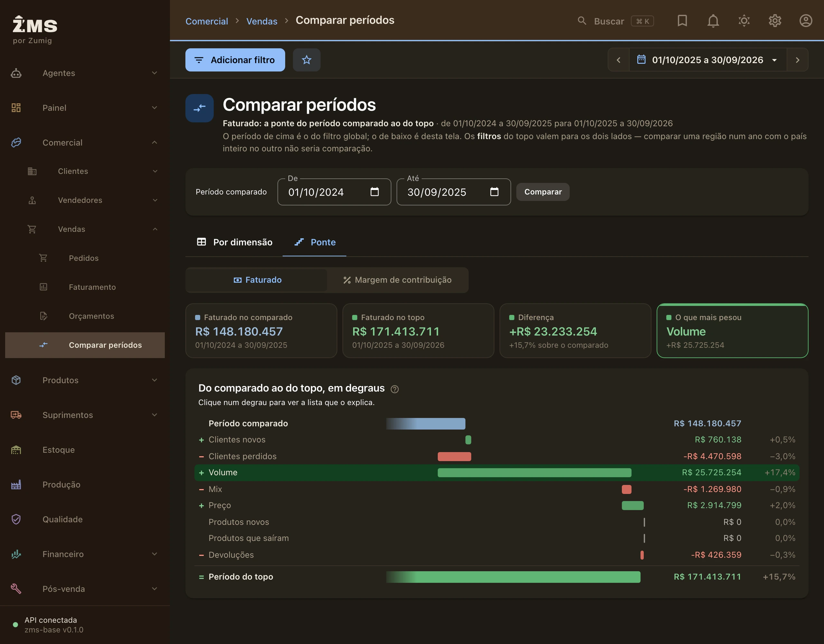The image size is (824, 644).
Task: Click the Produção factory icon
Action: (16, 485)
